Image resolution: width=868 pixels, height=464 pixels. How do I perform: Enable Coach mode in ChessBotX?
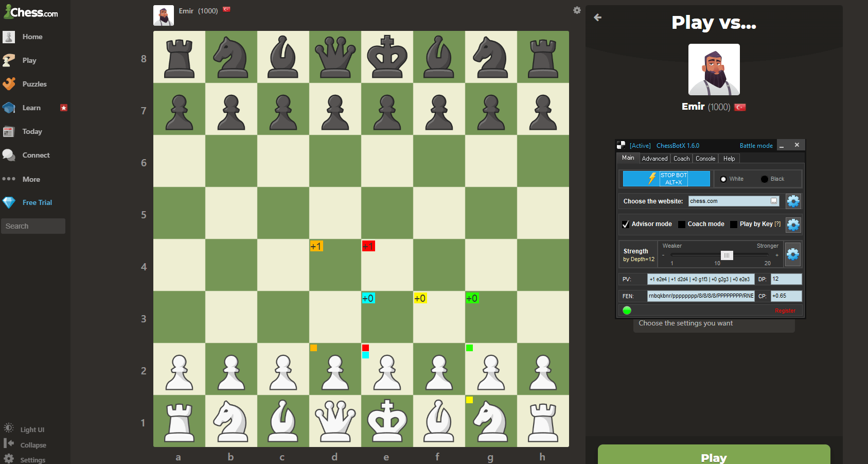click(x=682, y=224)
